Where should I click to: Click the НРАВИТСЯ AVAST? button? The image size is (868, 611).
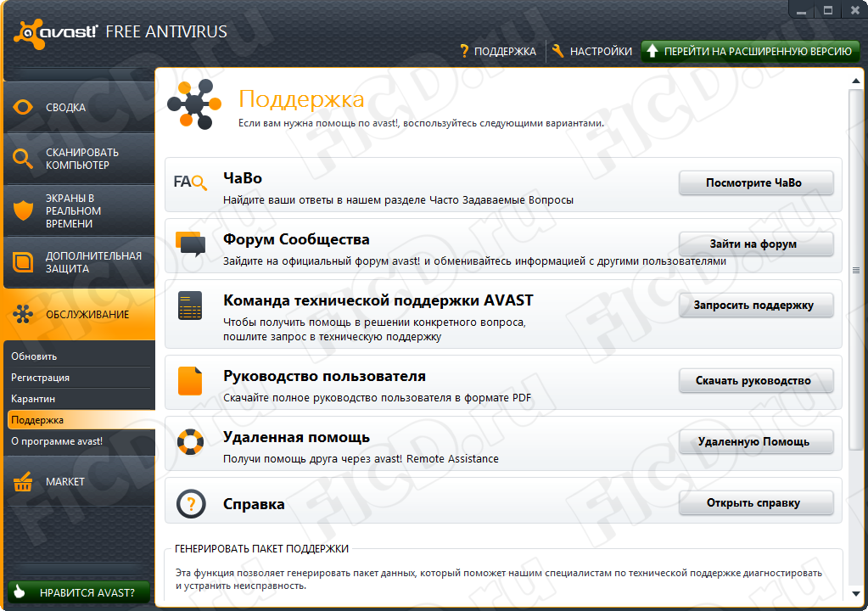tap(79, 592)
